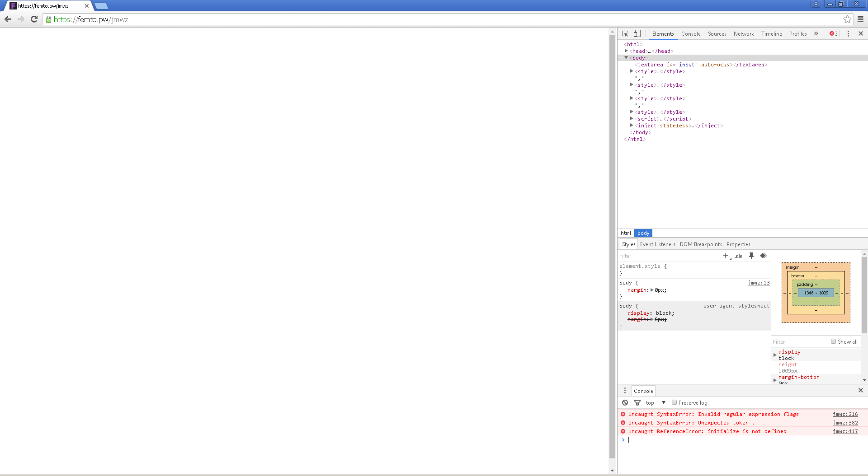Close the console drawer
This screenshot has width=868, height=476.
coord(861,391)
